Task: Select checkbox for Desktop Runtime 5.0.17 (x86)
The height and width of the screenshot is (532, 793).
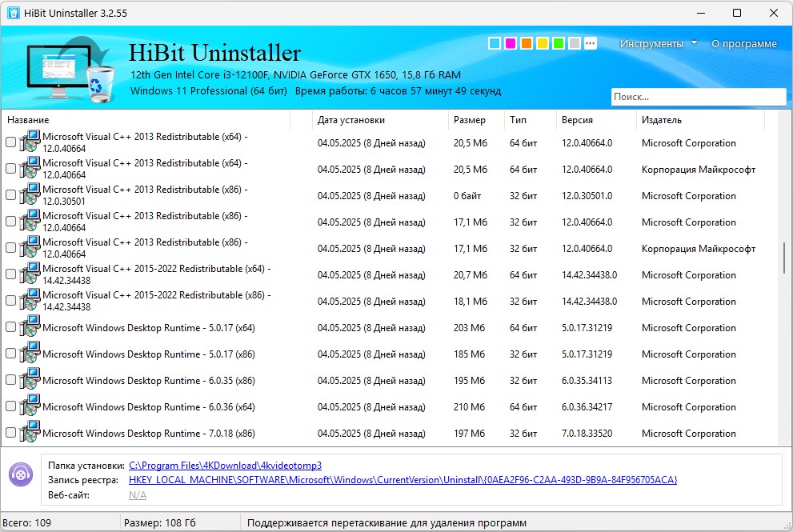Action: click(x=10, y=353)
